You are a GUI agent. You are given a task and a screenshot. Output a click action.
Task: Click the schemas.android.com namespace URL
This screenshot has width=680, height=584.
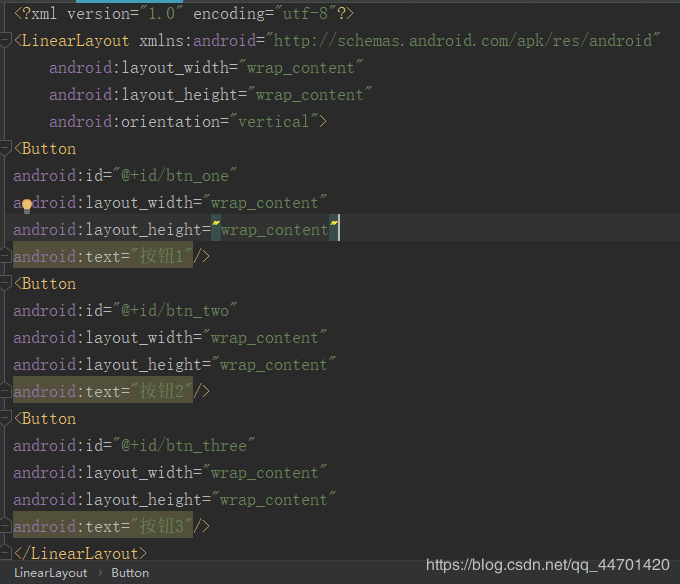[x=462, y=41]
